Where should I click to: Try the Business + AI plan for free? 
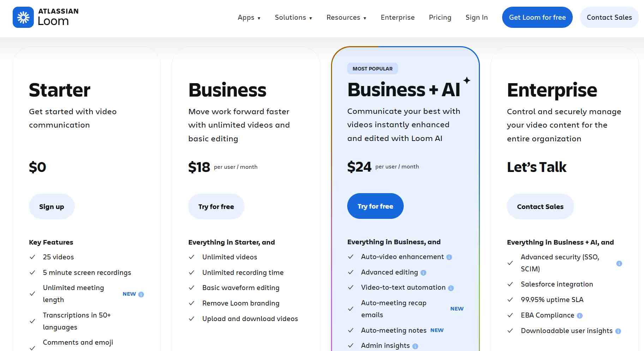coord(375,206)
